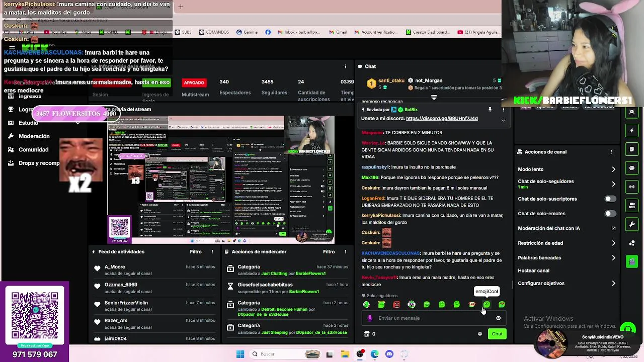The height and width of the screenshot is (362, 644).
Task: Open the Estudio sidebar menu
Action: click(x=28, y=123)
